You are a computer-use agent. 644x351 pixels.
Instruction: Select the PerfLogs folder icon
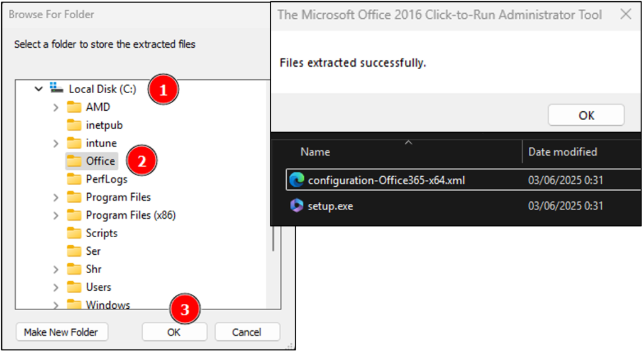pyautogui.click(x=74, y=179)
